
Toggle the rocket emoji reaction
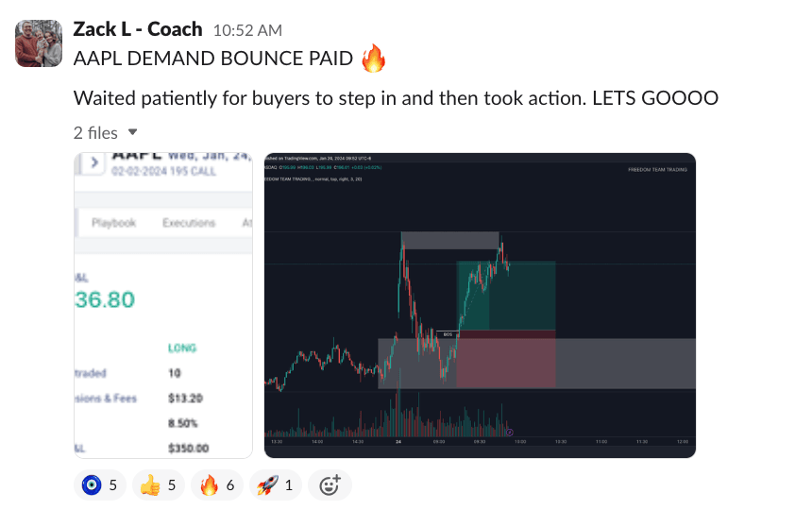pyautogui.click(x=275, y=485)
